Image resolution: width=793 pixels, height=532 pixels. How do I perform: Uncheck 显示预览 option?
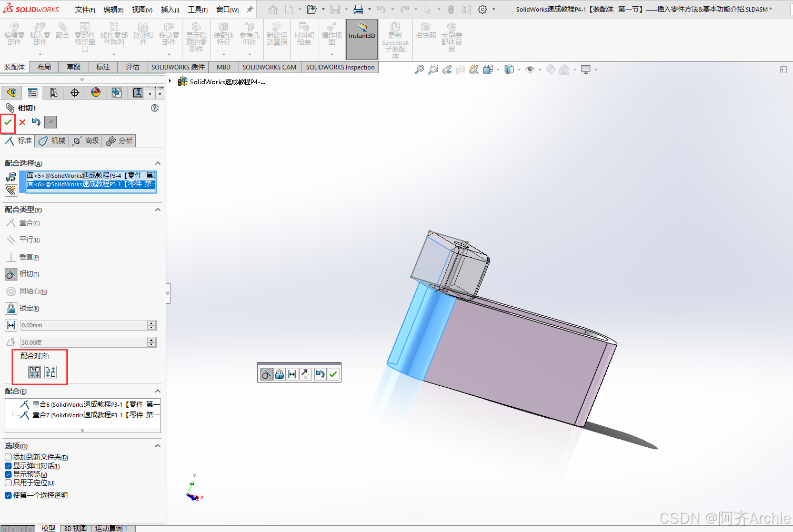click(x=8, y=475)
